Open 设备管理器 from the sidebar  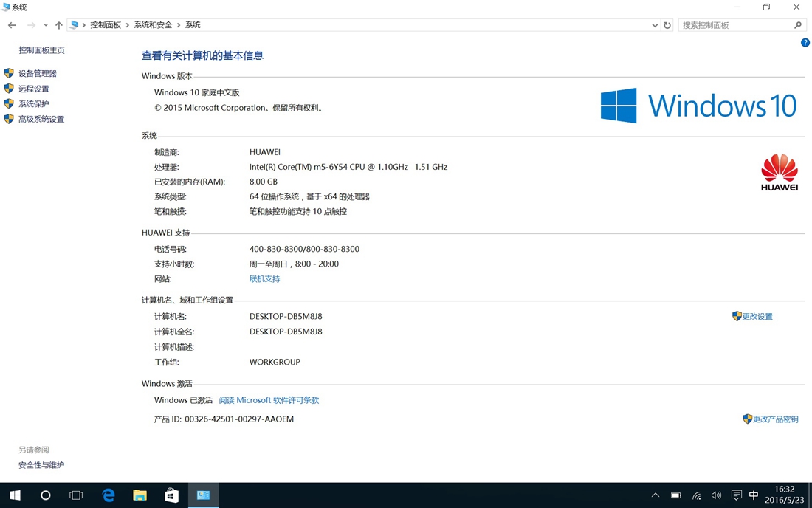tap(38, 74)
